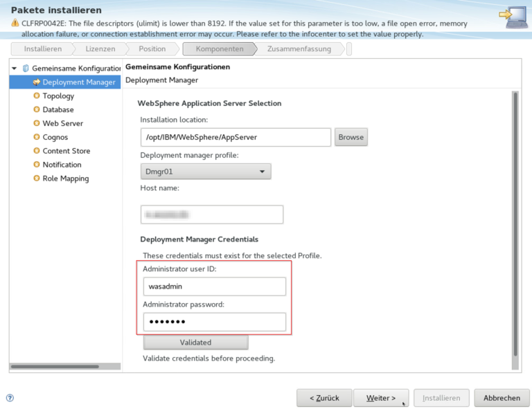Click the Abbrechen button
This screenshot has width=532, height=409.
(502, 398)
